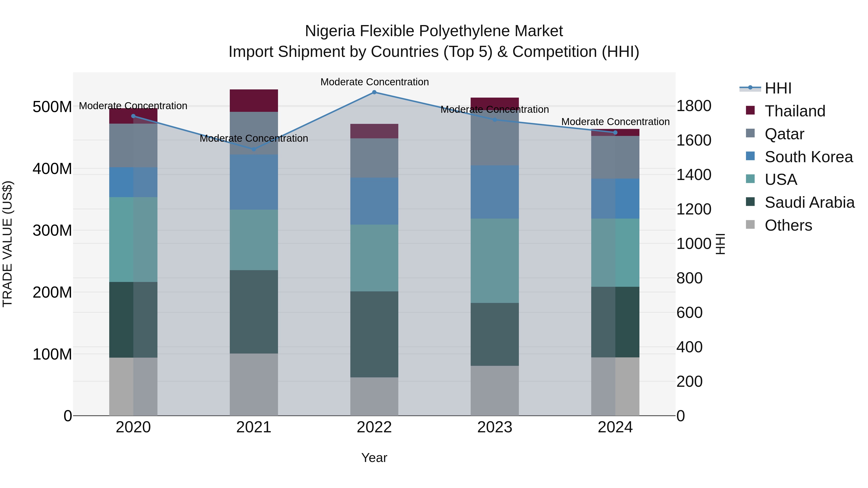
Task: Click the Moderate Concentration label above 2024
Action: [616, 122]
